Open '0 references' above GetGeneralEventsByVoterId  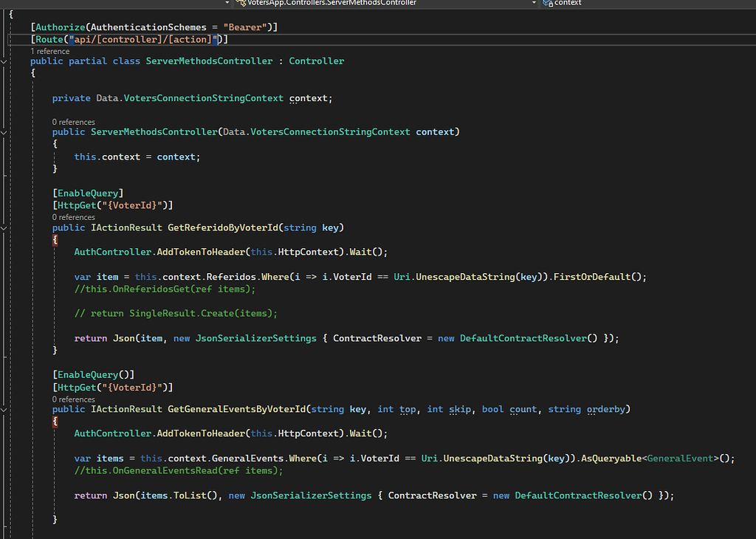point(74,399)
